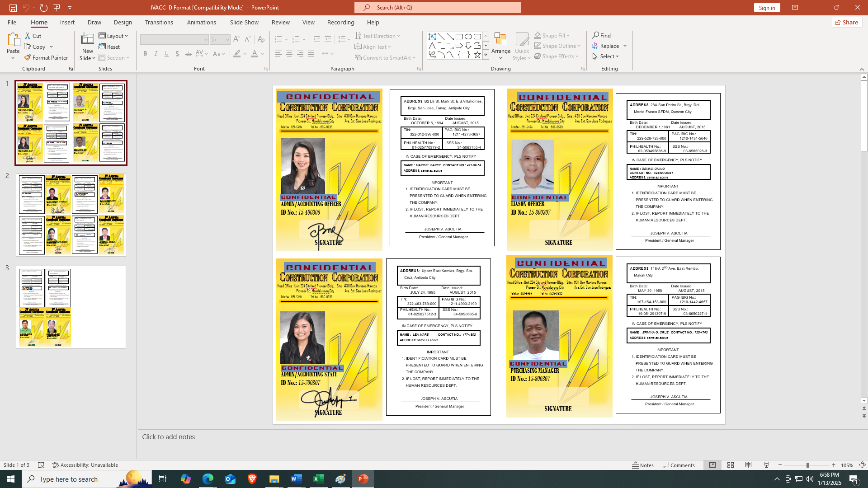Click the New Slide icon
Screen dimensions: 868x488
click(87, 39)
